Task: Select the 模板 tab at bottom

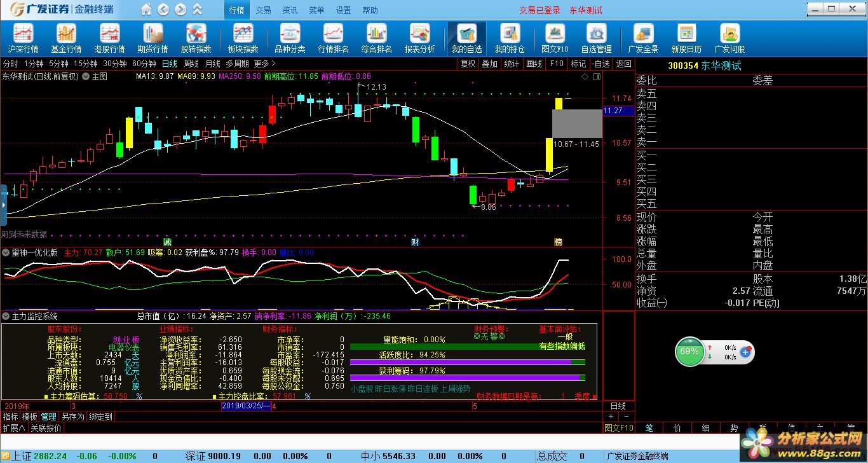Action: pyautogui.click(x=30, y=417)
